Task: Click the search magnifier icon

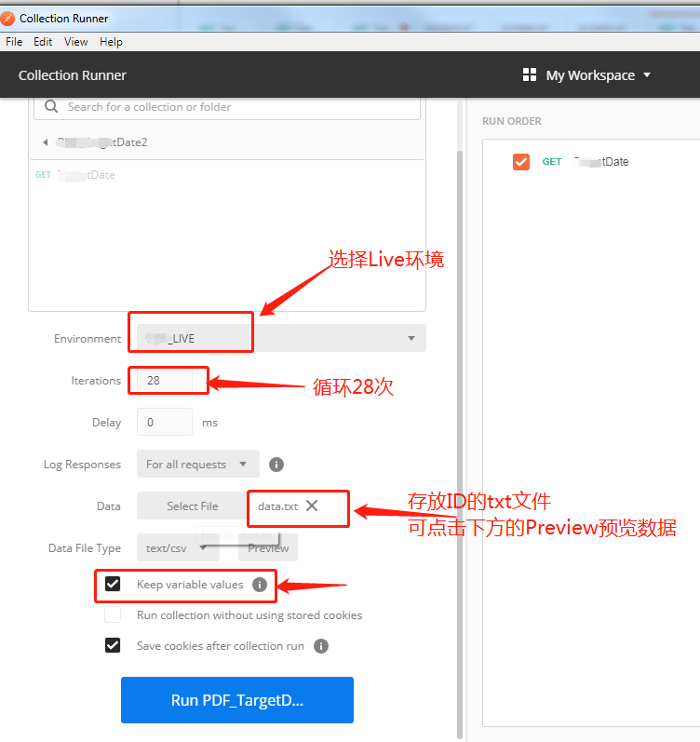Action: [51, 106]
